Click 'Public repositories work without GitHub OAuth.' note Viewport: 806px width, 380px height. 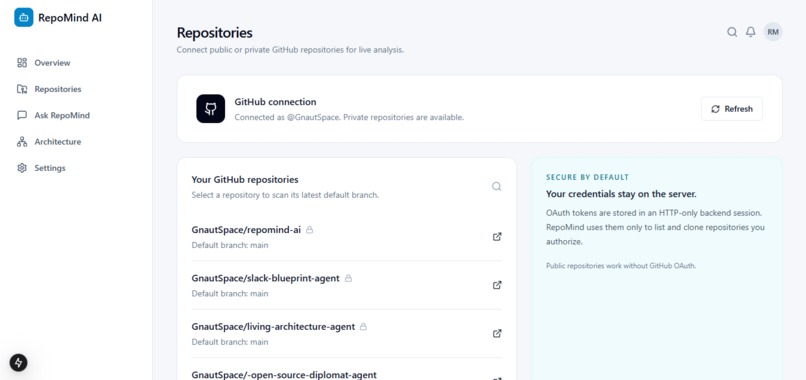pyautogui.click(x=620, y=266)
